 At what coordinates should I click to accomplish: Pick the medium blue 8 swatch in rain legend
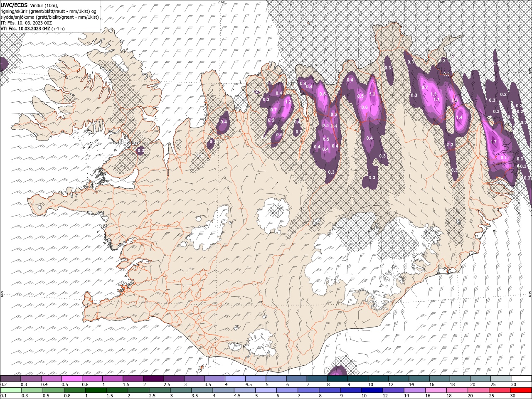(x=330, y=390)
